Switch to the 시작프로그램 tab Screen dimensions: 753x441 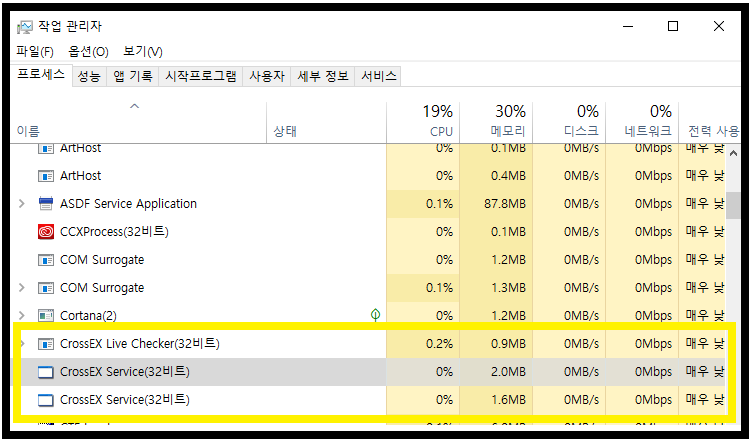pos(201,76)
